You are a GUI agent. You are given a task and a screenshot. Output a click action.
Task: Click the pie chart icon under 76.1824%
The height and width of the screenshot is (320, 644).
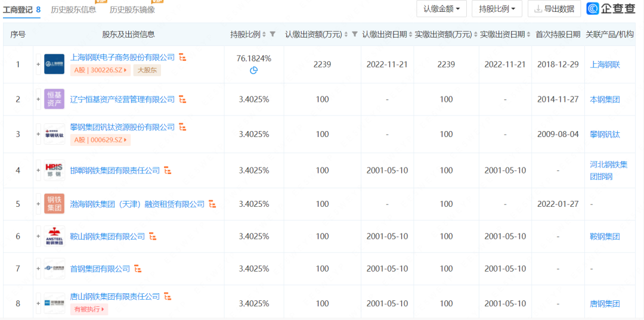click(x=254, y=70)
